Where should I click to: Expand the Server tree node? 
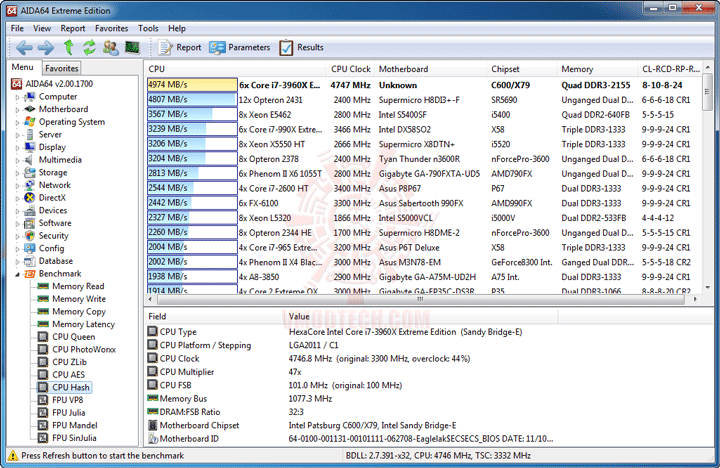(17, 135)
